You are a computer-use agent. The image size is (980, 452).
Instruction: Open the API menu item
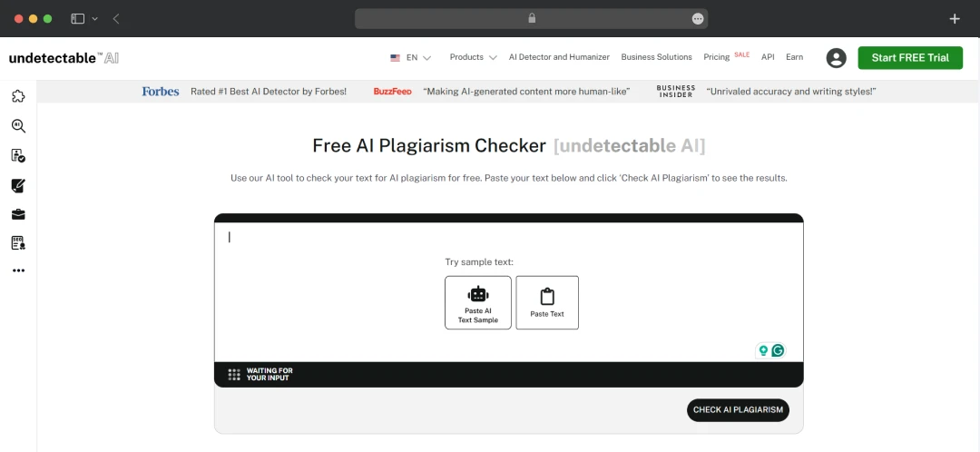pyautogui.click(x=768, y=57)
